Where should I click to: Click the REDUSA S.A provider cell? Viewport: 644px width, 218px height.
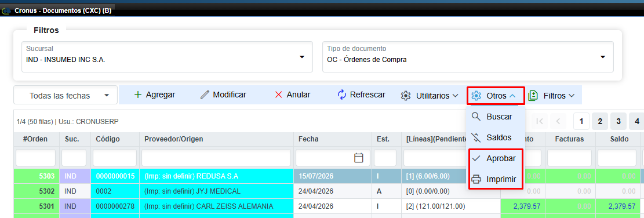point(216,176)
